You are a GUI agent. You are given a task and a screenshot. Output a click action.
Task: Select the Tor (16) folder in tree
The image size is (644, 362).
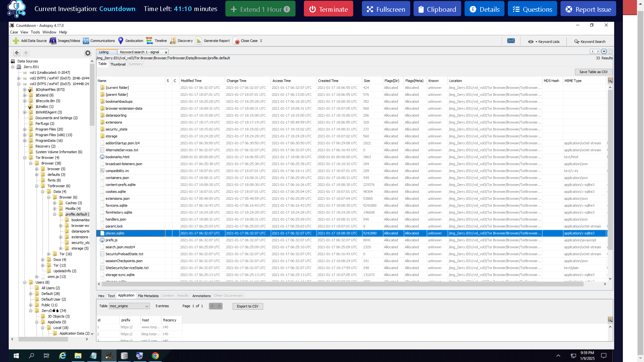65,254
